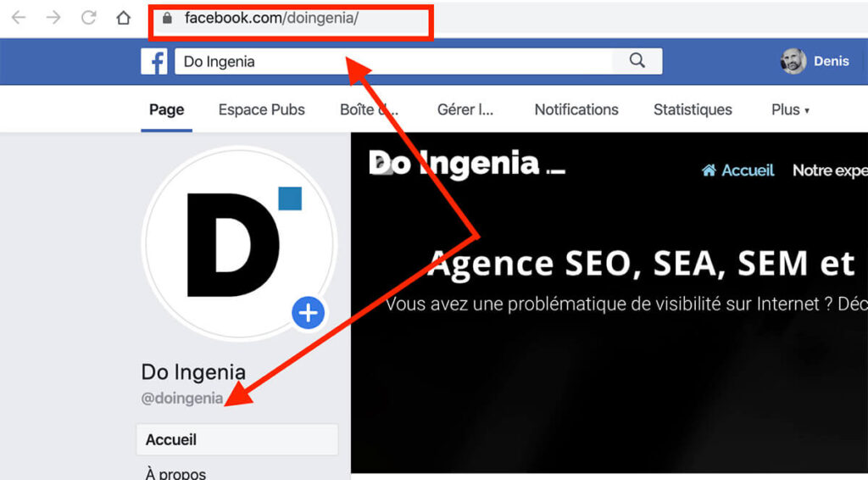868x480 pixels.
Task: Click the Do Ingenia page name
Action: coord(193,372)
